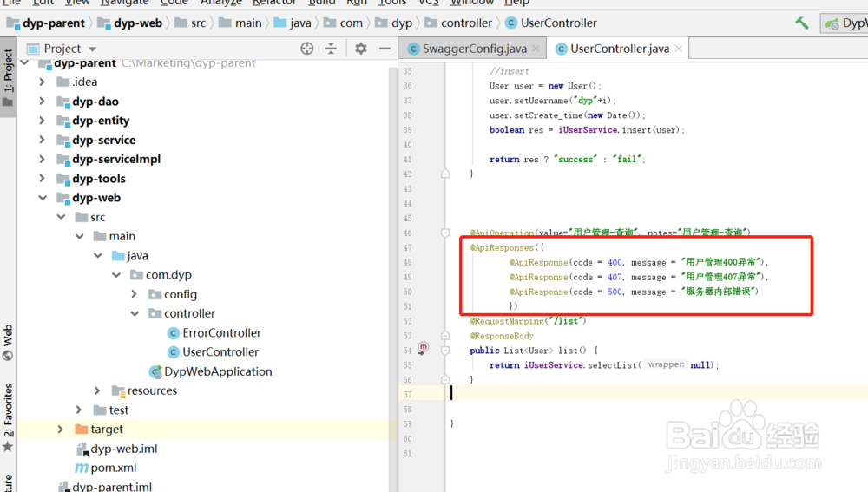Screen dimensions: 868x492
Task: Expand the dyp-serviceImpl module
Action: coord(42,160)
